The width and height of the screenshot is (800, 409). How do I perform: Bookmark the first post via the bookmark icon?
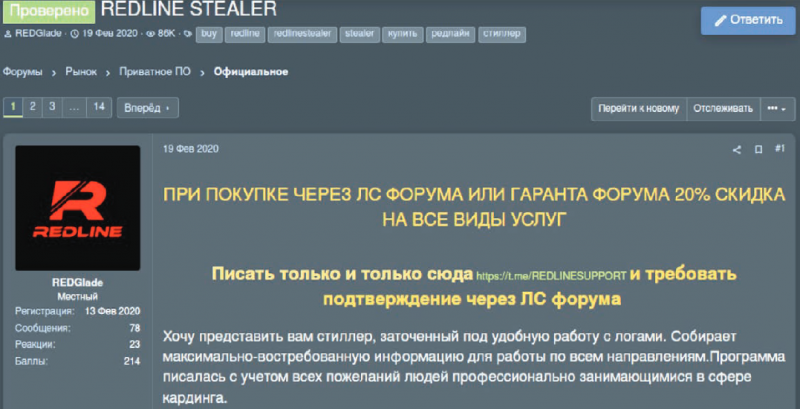(759, 150)
